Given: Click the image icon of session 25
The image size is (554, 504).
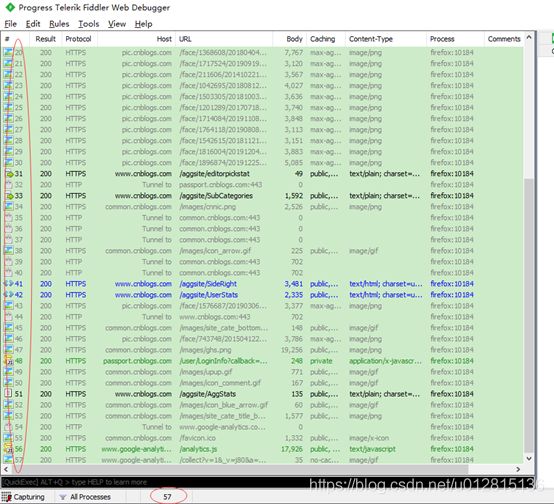Looking at the screenshot, I should [x=8, y=107].
